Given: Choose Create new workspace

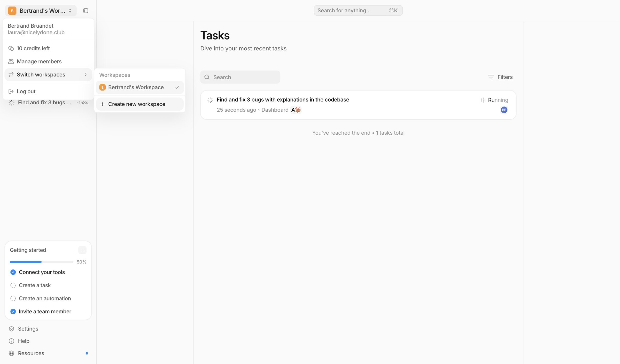Looking at the screenshot, I should click(140, 104).
